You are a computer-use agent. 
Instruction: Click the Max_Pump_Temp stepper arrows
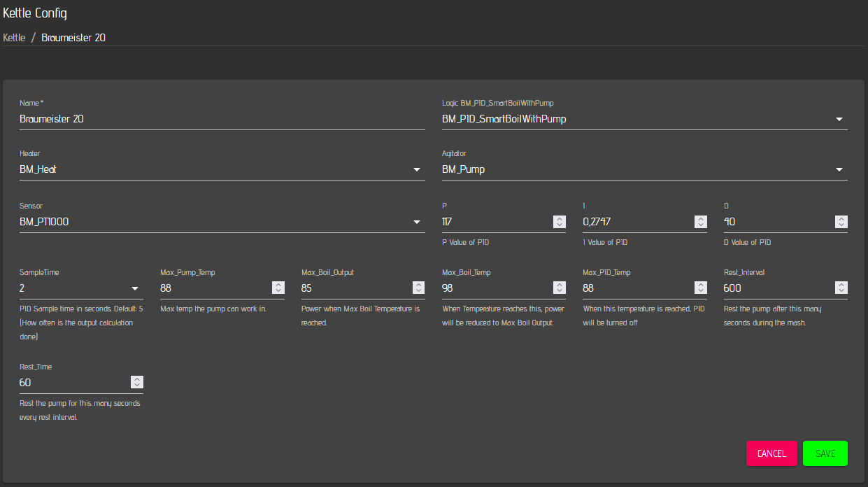(278, 288)
